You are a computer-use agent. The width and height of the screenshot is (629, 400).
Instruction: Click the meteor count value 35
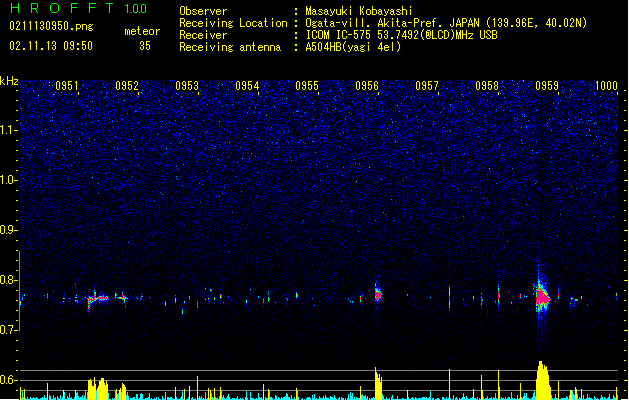(x=145, y=46)
